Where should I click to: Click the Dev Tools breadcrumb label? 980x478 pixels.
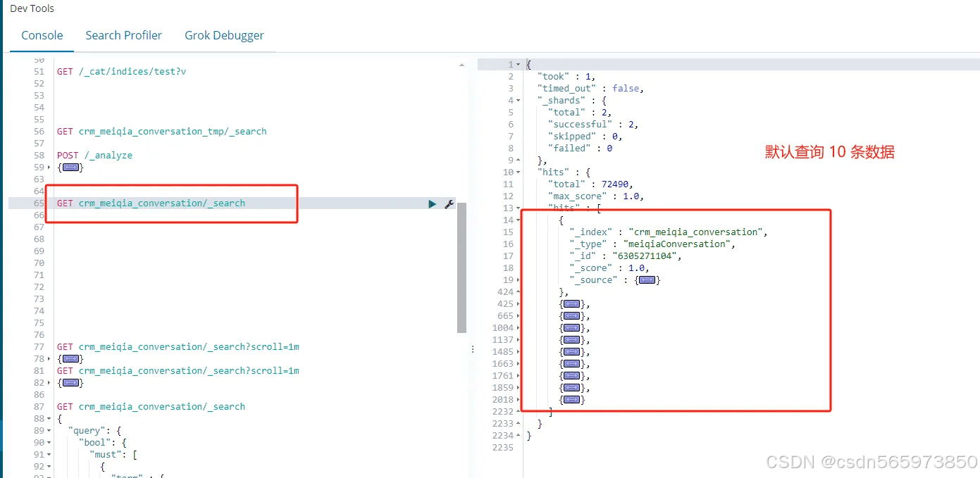pyautogui.click(x=32, y=8)
